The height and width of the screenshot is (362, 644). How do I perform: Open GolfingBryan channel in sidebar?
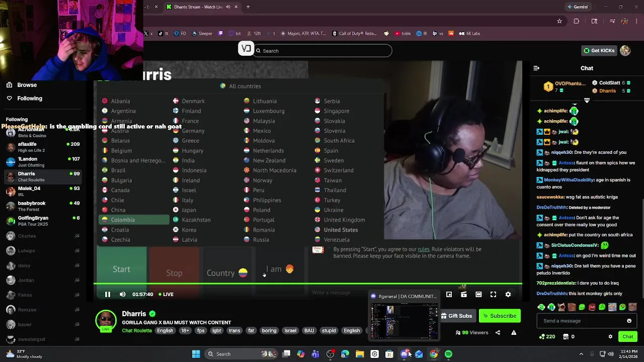tap(43, 221)
